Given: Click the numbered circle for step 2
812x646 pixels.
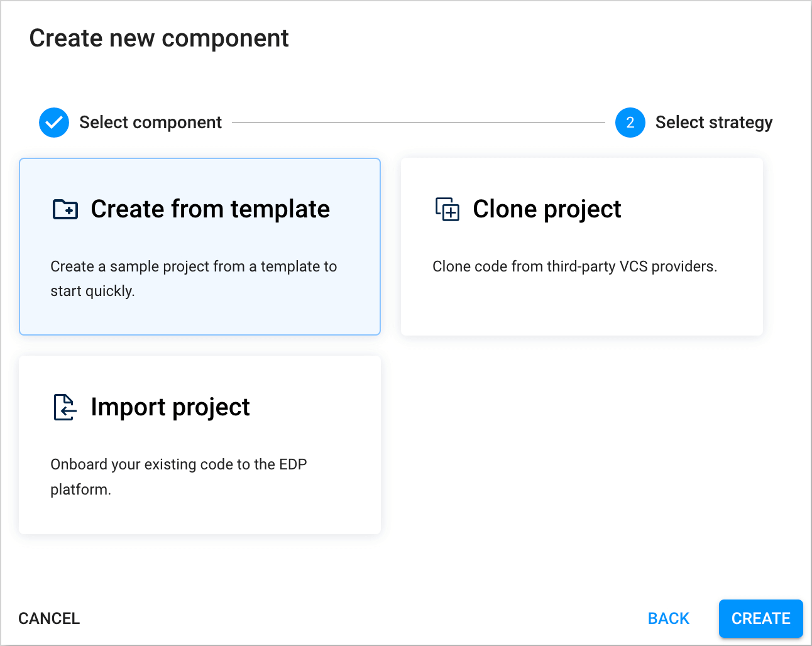Looking at the screenshot, I should point(630,123).
